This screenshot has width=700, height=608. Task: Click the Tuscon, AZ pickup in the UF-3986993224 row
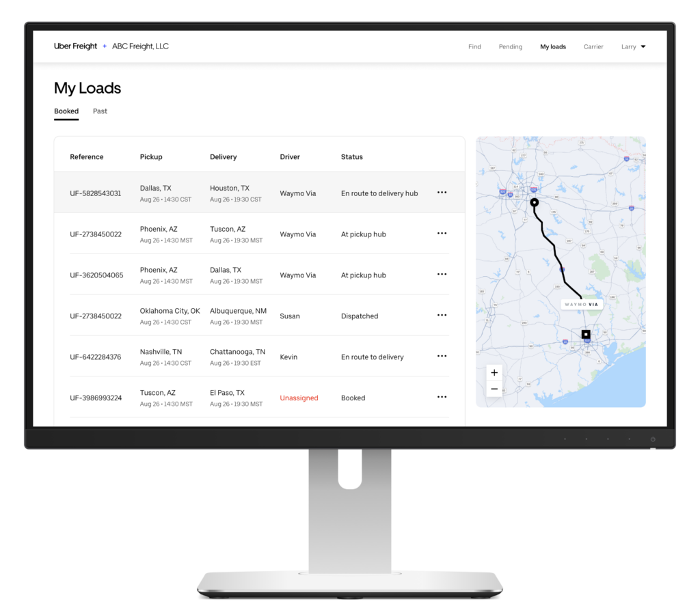pos(166,398)
